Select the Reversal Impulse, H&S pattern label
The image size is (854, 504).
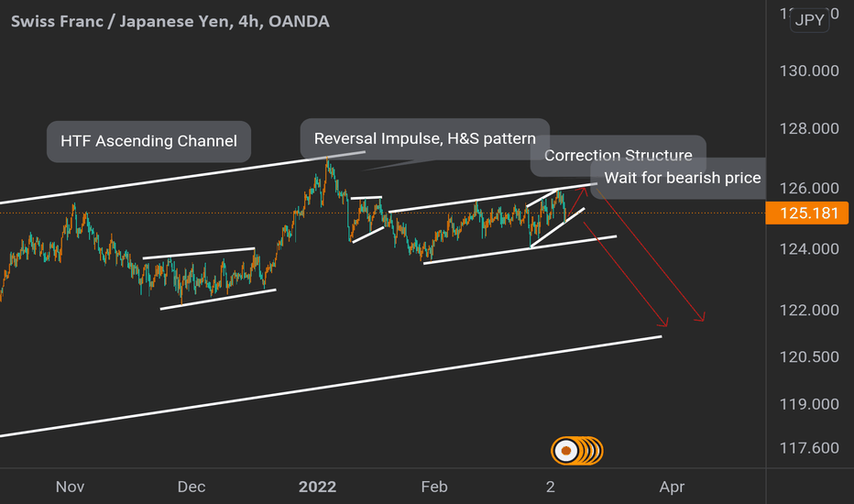424,138
